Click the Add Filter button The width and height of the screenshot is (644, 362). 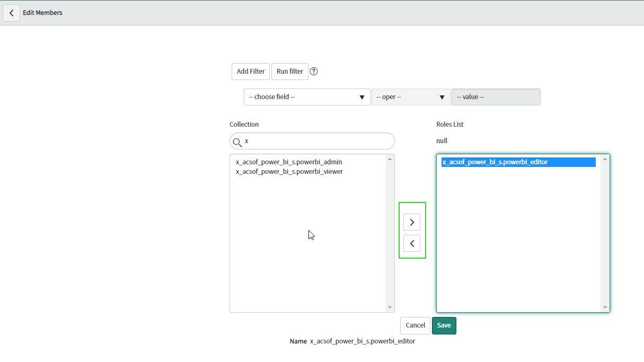coord(250,71)
